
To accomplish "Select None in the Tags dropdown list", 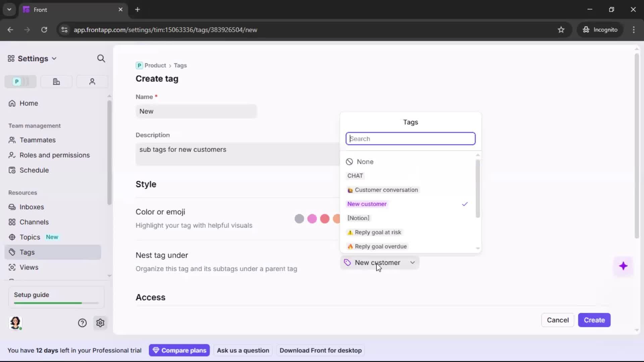I will click(x=365, y=162).
